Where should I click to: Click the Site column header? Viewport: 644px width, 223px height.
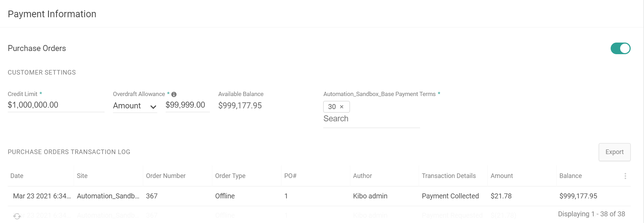pos(82,176)
